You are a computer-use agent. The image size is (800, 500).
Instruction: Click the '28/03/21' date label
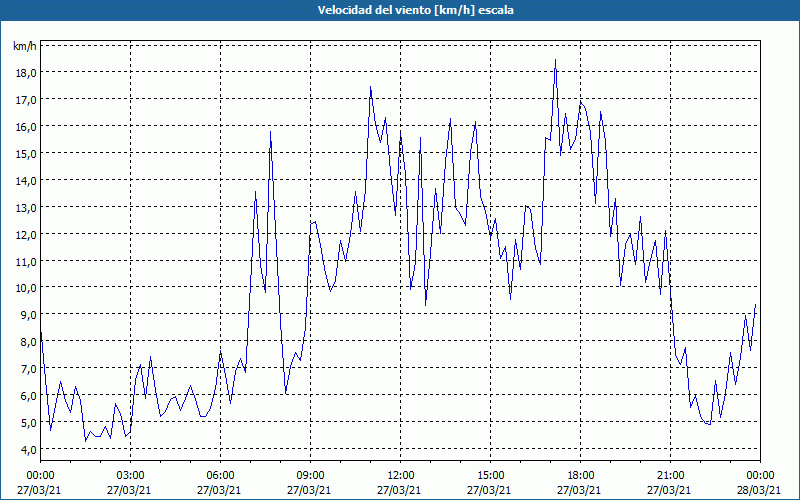click(x=758, y=490)
